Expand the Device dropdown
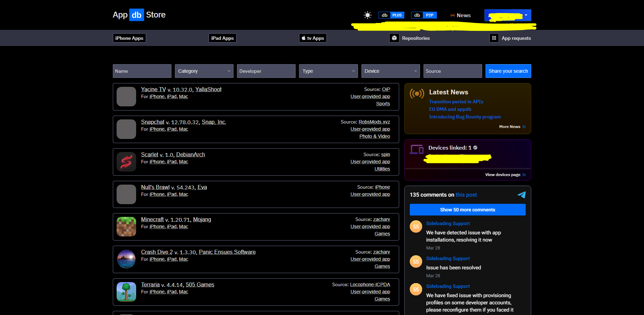This screenshot has width=644, height=315. coord(391,71)
